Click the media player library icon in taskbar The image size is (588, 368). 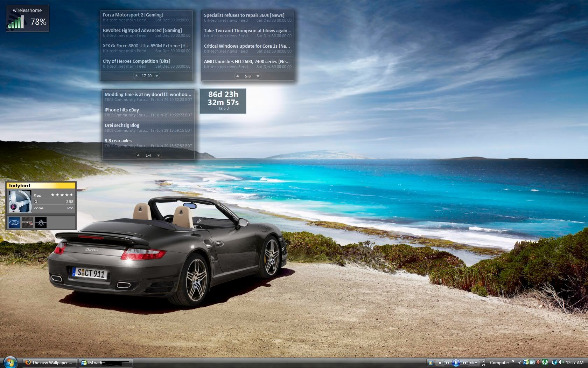[430, 363]
